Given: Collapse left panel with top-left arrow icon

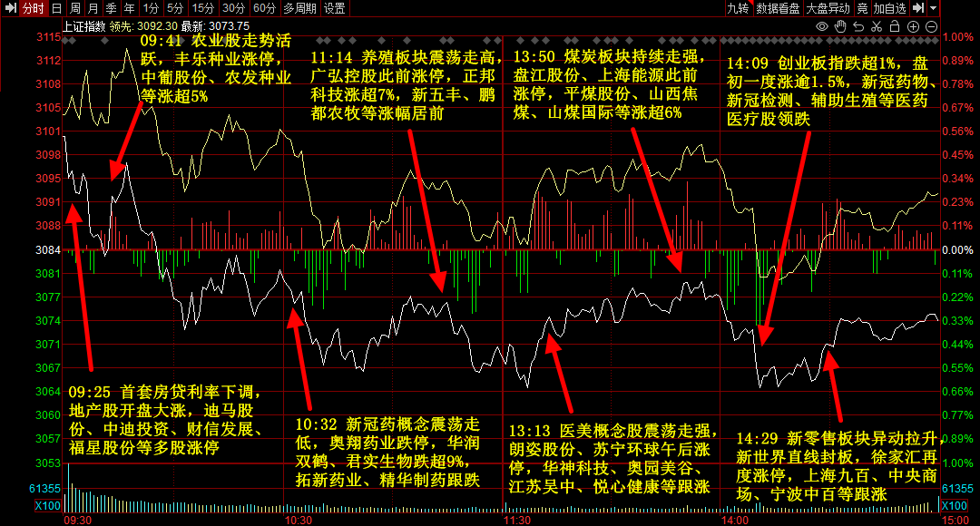Looking at the screenshot, I should pyautogui.click(x=9, y=8).
